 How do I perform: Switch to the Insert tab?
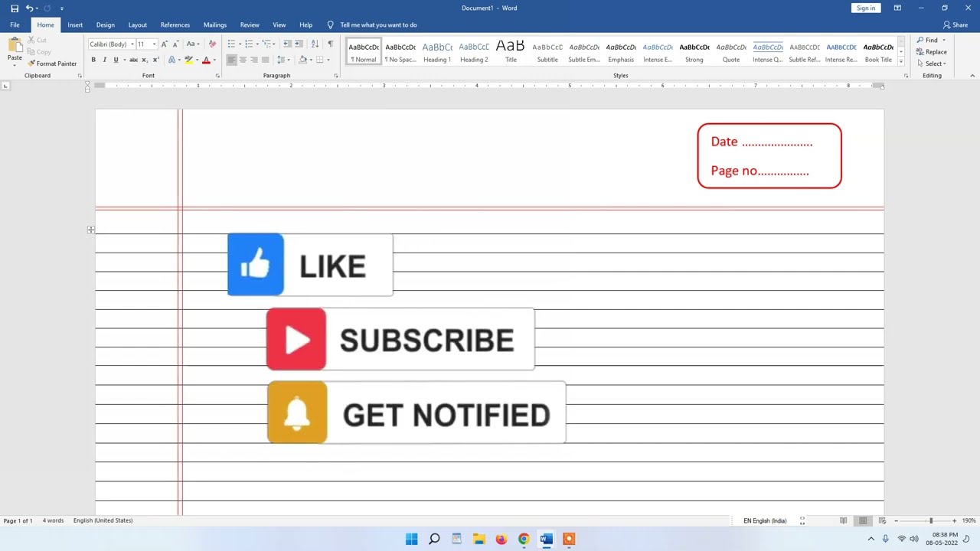75,25
